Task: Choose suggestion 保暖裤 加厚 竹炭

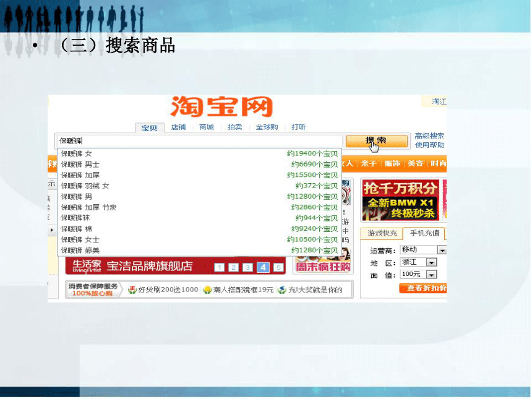Action: (199, 208)
